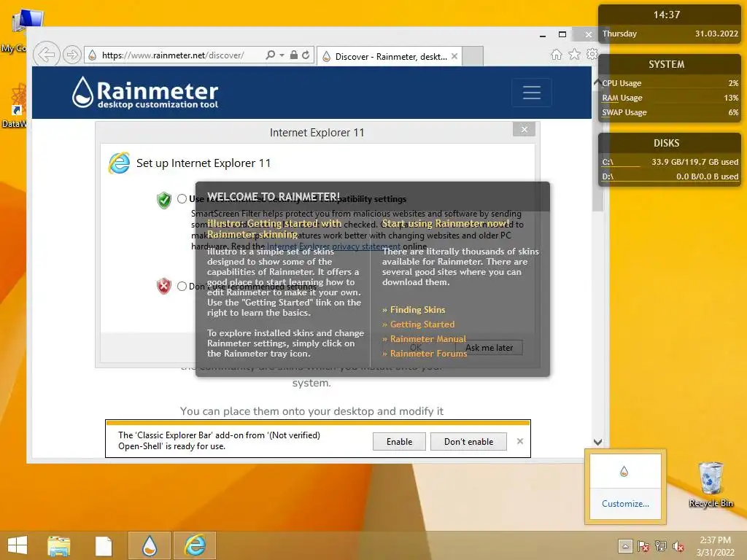
Task: Close the Discover - Rainmeter tab
Action: [454, 56]
